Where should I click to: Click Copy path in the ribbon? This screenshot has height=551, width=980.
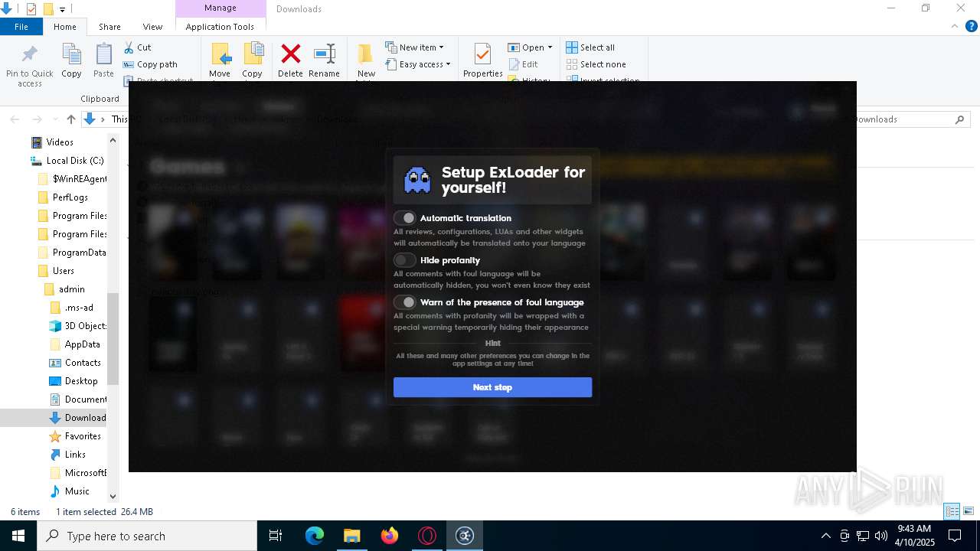[150, 64]
